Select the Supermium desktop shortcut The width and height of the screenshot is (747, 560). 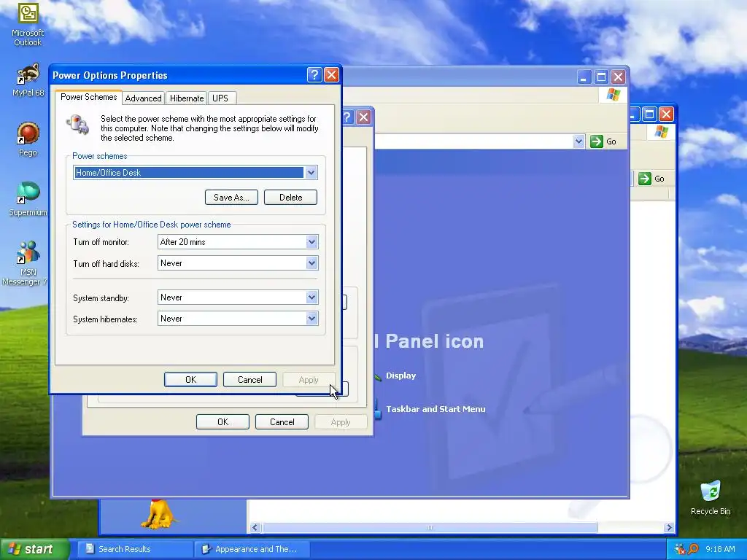(28, 199)
